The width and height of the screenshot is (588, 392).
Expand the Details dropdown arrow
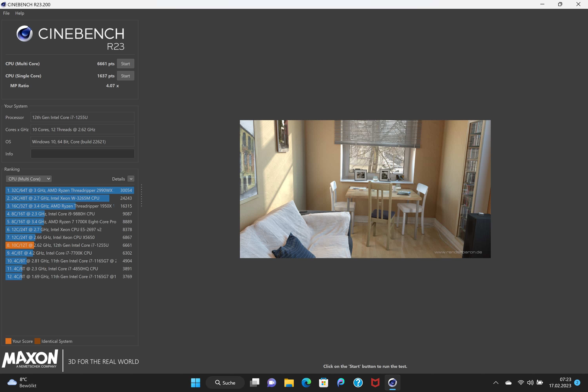coord(131,179)
